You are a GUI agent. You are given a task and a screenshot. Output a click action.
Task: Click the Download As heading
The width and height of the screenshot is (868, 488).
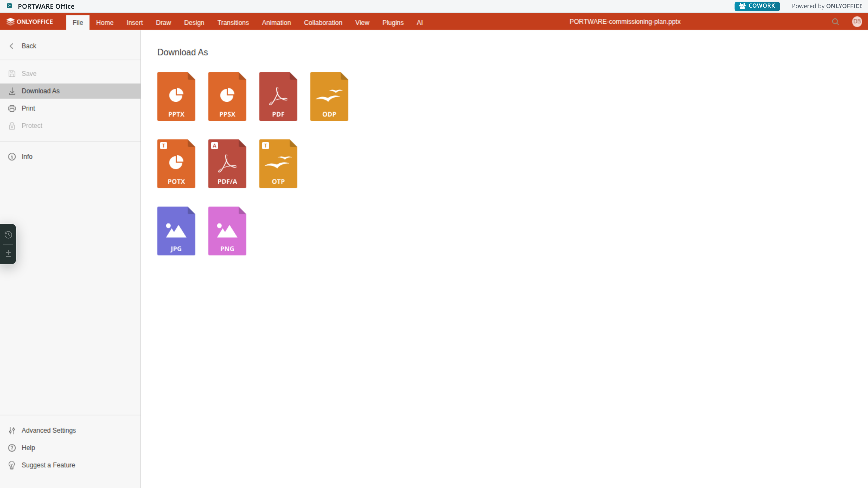pos(183,52)
